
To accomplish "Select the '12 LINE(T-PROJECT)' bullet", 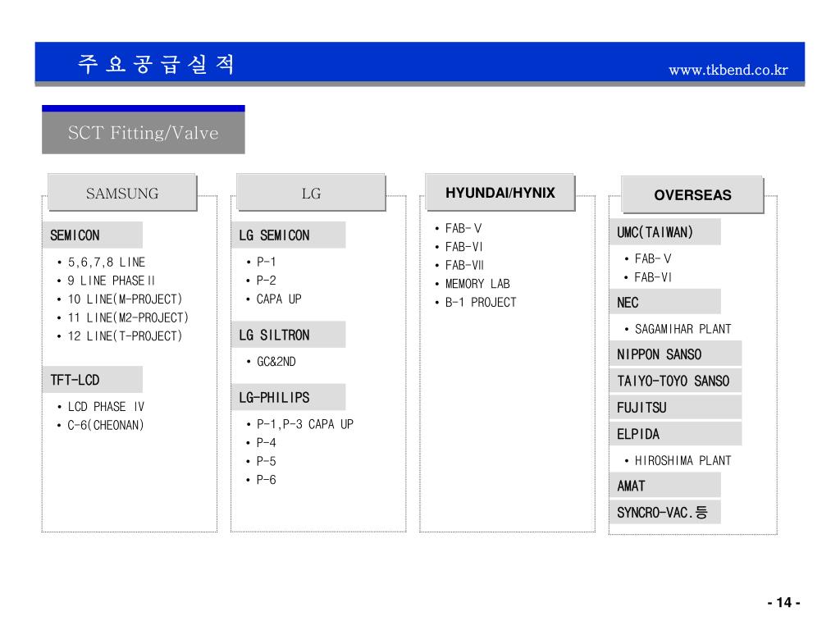I will (125, 336).
